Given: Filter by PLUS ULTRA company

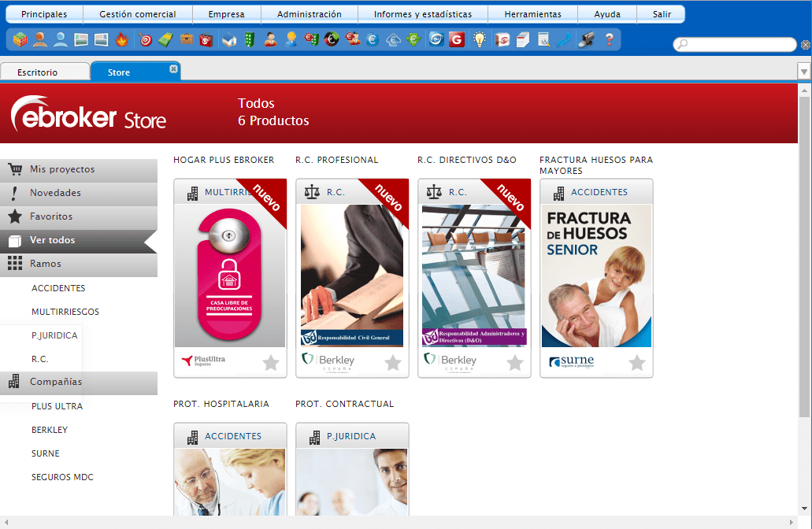Looking at the screenshot, I should pos(57,406).
